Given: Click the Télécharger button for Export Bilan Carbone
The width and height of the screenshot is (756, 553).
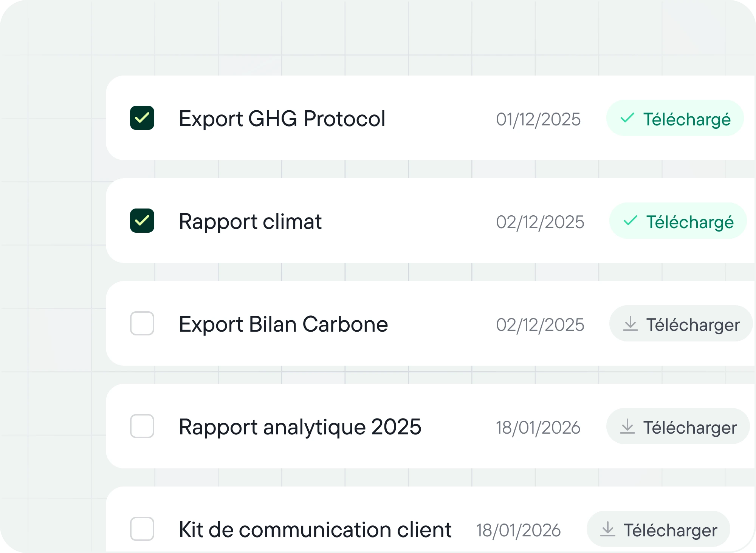Looking at the screenshot, I should coord(680,325).
